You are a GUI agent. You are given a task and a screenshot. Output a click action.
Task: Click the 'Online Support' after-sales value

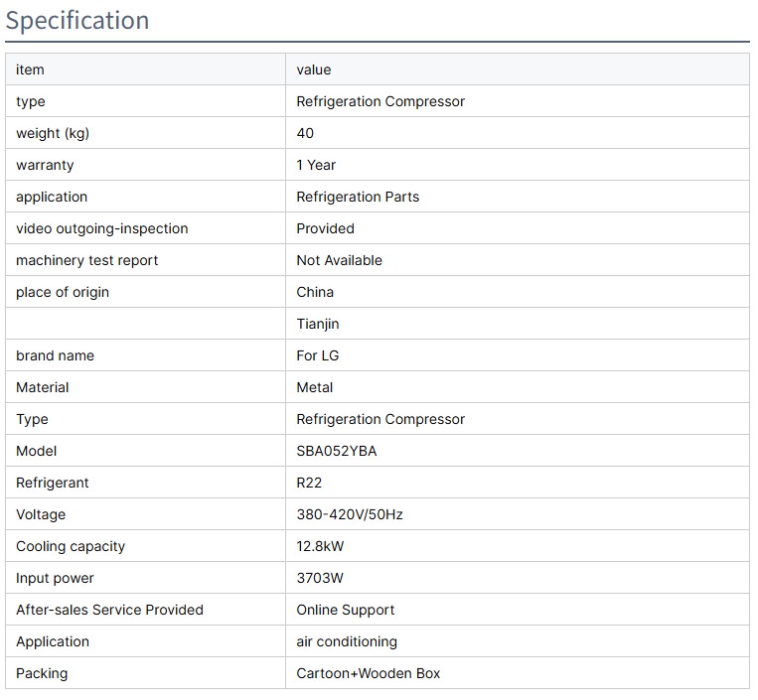pos(345,610)
